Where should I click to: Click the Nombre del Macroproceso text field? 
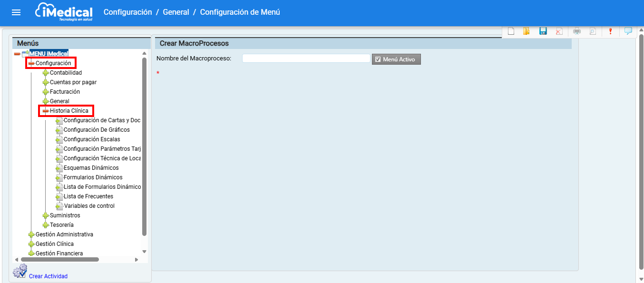point(306,59)
